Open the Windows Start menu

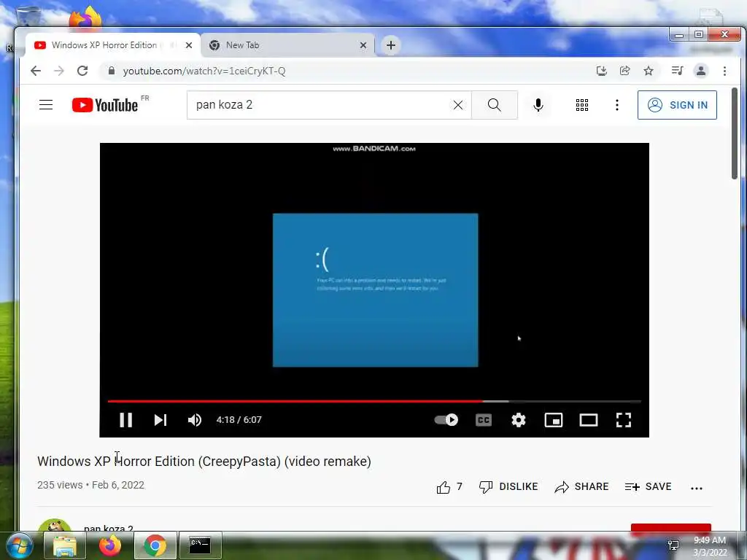20,545
